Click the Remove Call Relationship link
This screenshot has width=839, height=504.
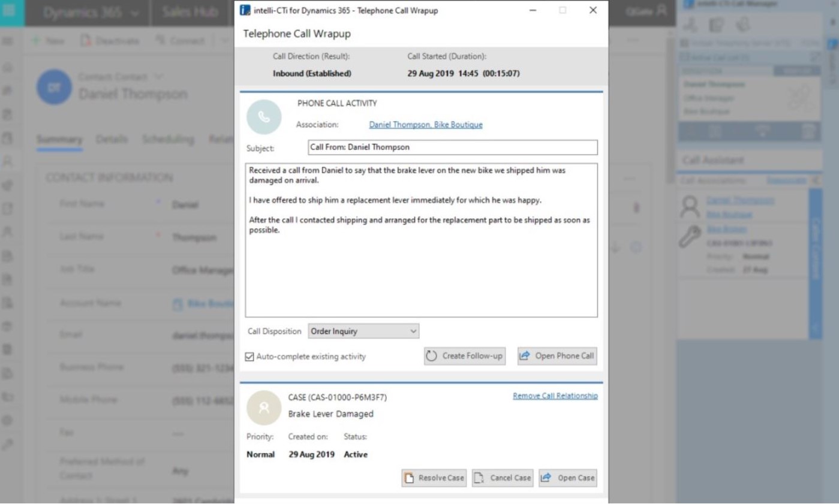click(x=555, y=396)
